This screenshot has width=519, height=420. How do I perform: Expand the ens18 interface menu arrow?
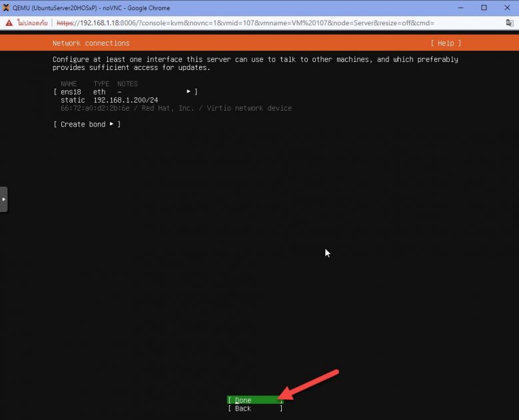[189, 91]
